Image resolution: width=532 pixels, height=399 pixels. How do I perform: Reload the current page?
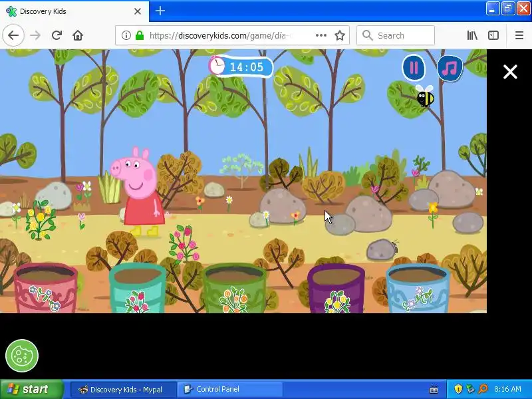point(57,35)
